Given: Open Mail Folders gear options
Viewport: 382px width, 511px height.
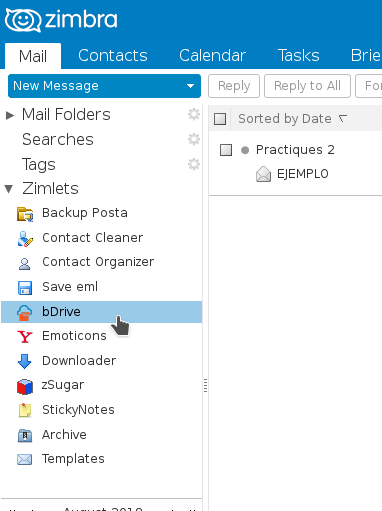Looking at the screenshot, I should tap(194, 114).
